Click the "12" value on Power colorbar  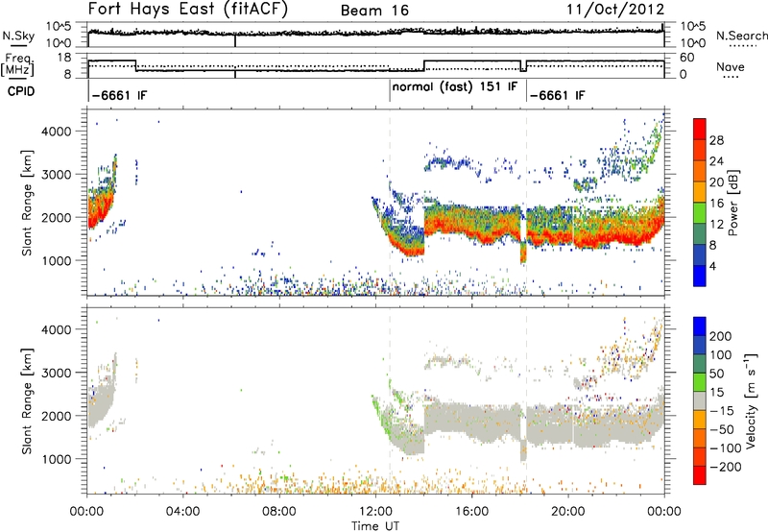click(716, 225)
